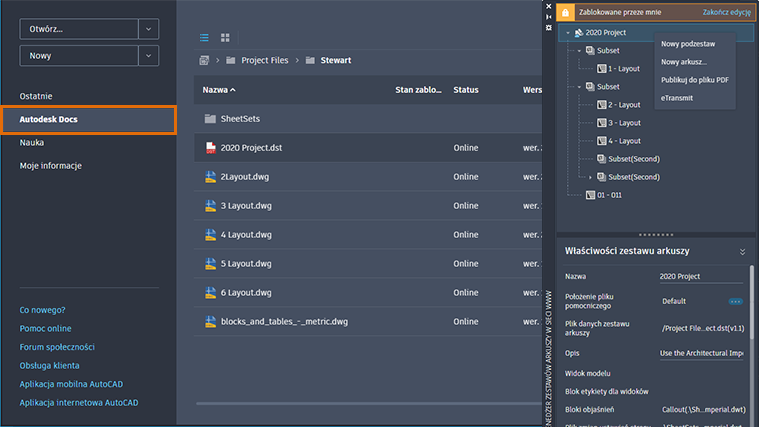
Task: Choose eTransmit from context menu
Action: coord(677,98)
